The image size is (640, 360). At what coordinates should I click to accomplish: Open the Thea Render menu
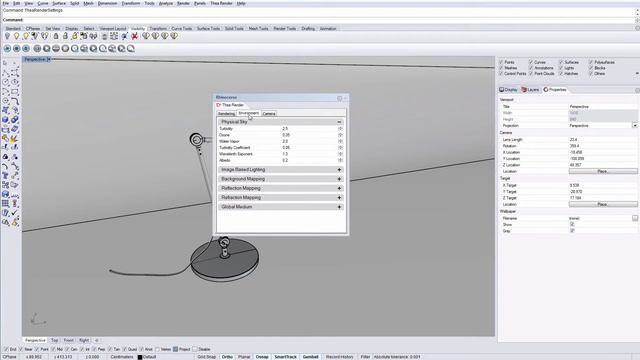pyautogui.click(x=221, y=3)
